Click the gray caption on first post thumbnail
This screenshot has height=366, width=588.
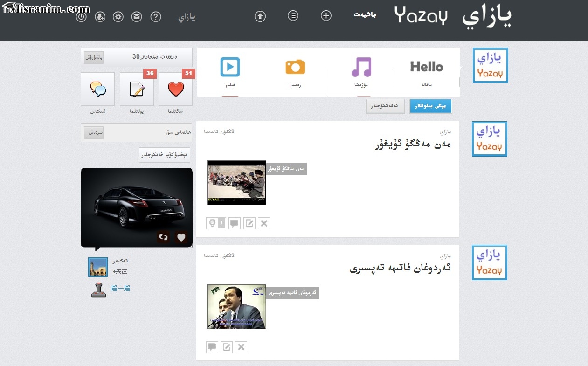tap(286, 169)
